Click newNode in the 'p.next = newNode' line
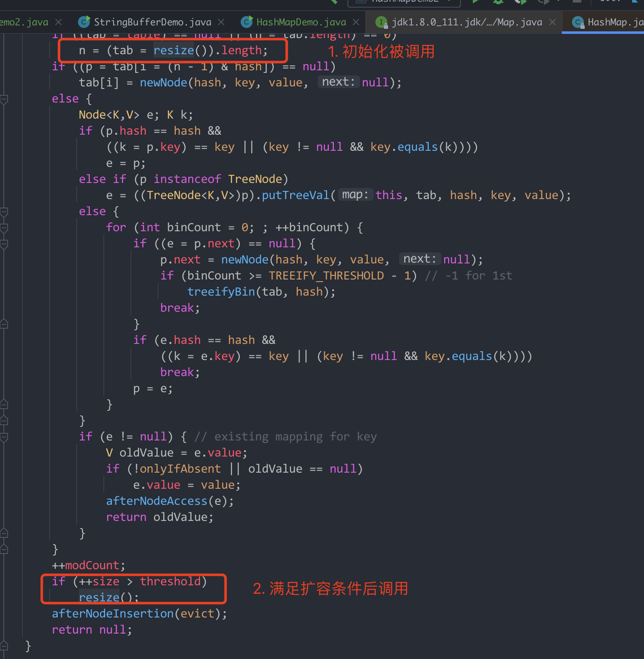 coord(245,260)
